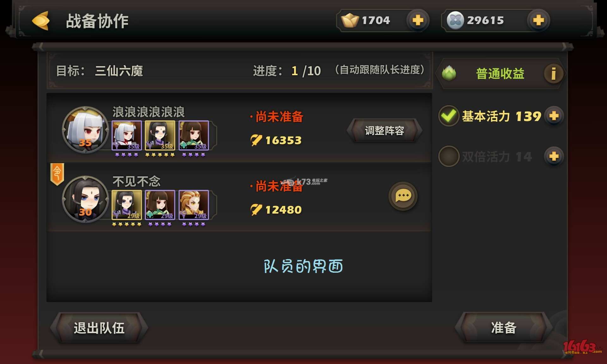The image size is (607, 364).
Task: Toggle the 基本活力 139 checkbox
Action: [449, 116]
